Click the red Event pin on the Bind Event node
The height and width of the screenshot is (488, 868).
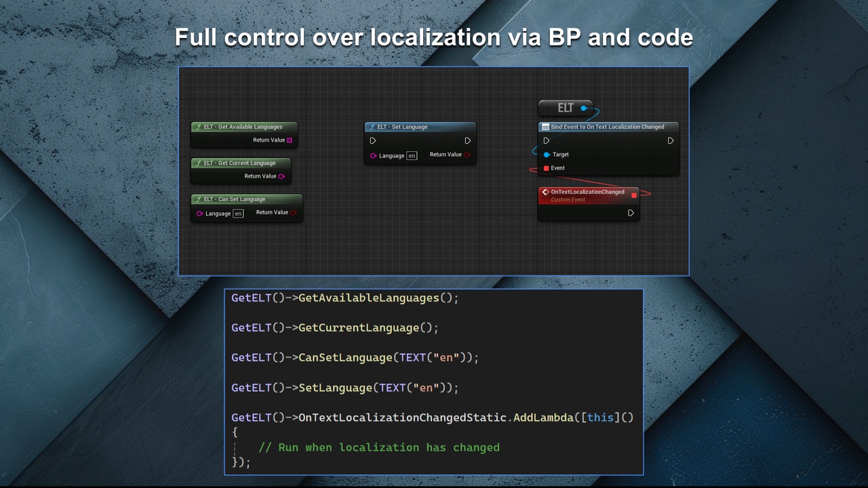click(x=546, y=168)
